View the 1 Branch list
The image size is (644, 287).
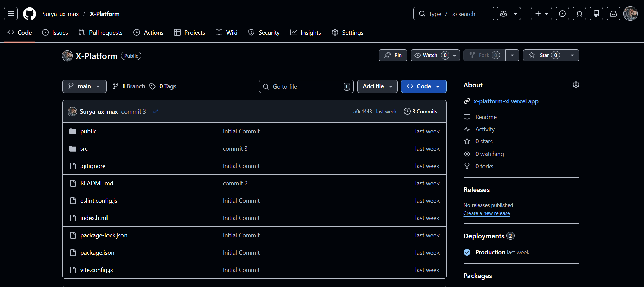click(129, 86)
